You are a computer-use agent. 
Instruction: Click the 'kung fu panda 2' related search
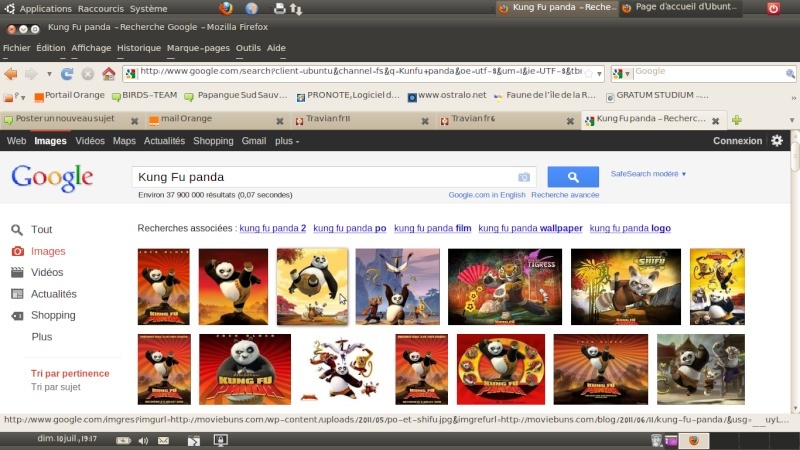coord(273,228)
